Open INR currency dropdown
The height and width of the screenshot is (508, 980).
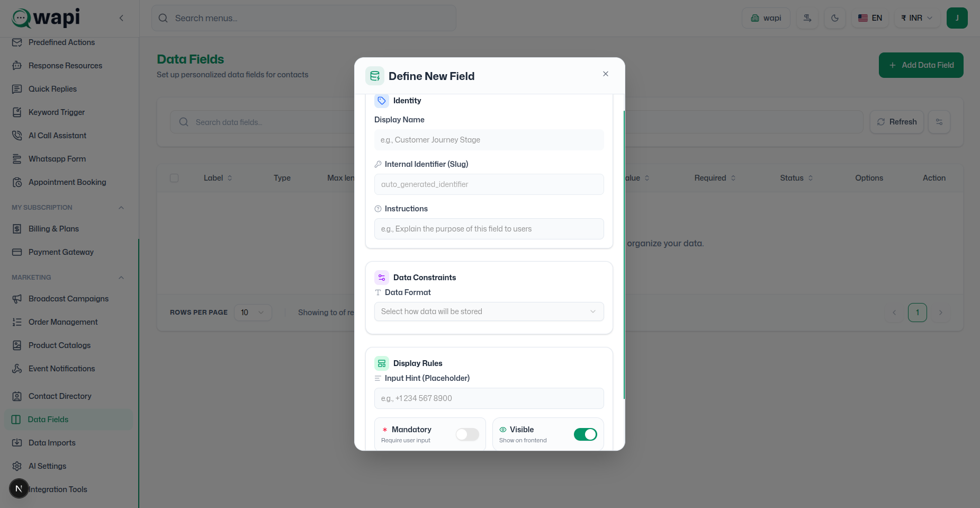pos(917,18)
